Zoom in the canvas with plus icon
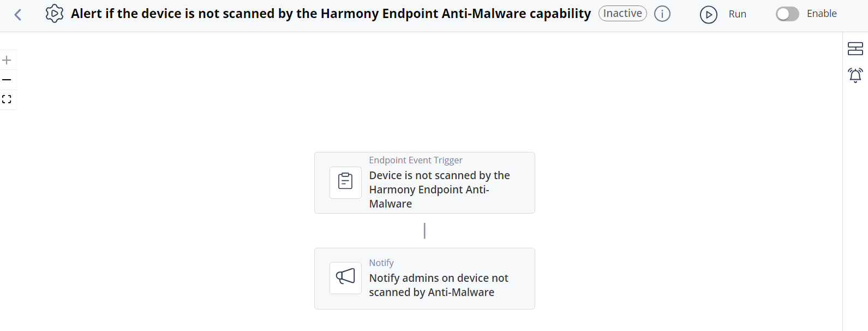 (x=7, y=60)
